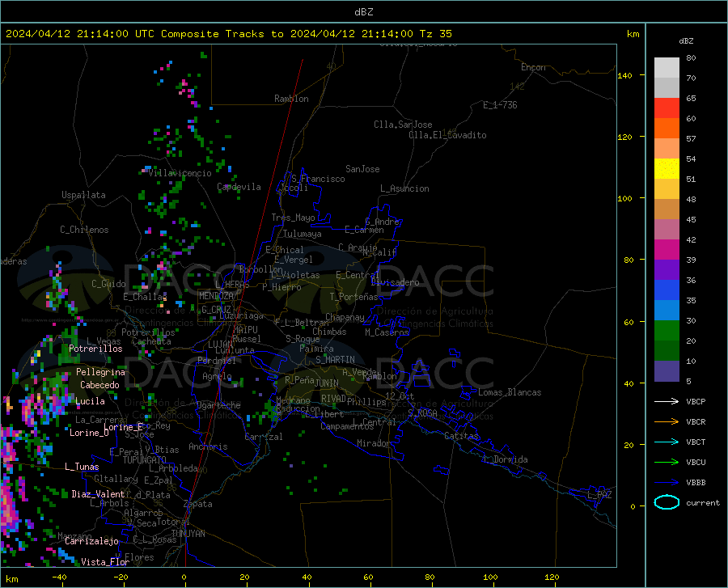Pick the dark purple 10 dBZ swatch
The height and width of the screenshot is (588, 728).
click(667, 371)
